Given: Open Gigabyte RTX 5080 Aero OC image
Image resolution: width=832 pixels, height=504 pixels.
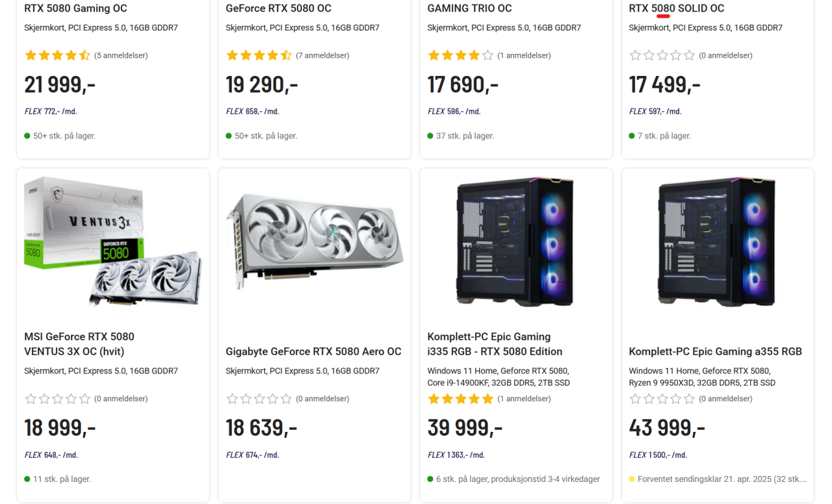Looking at the screenshot, I should click(x=315, y=242).
